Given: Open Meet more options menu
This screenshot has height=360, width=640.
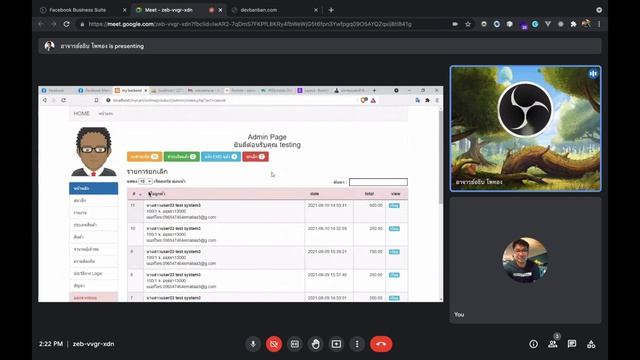Looking at the screenshot, I should 357,344.
